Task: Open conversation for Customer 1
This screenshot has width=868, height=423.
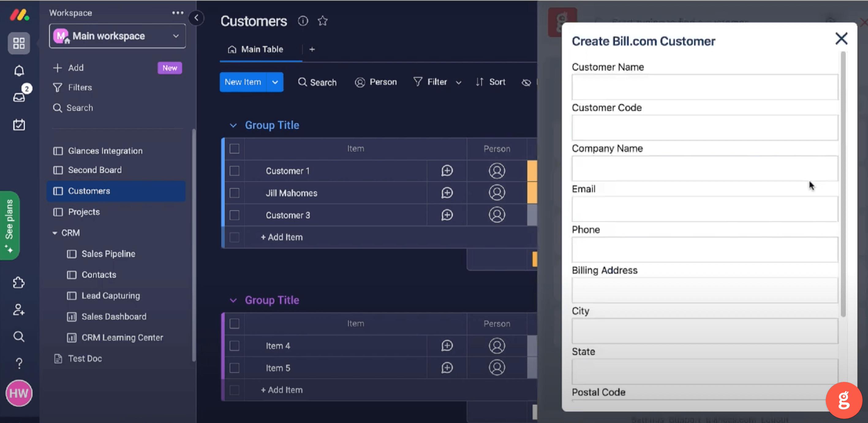Action: [447, 171]
